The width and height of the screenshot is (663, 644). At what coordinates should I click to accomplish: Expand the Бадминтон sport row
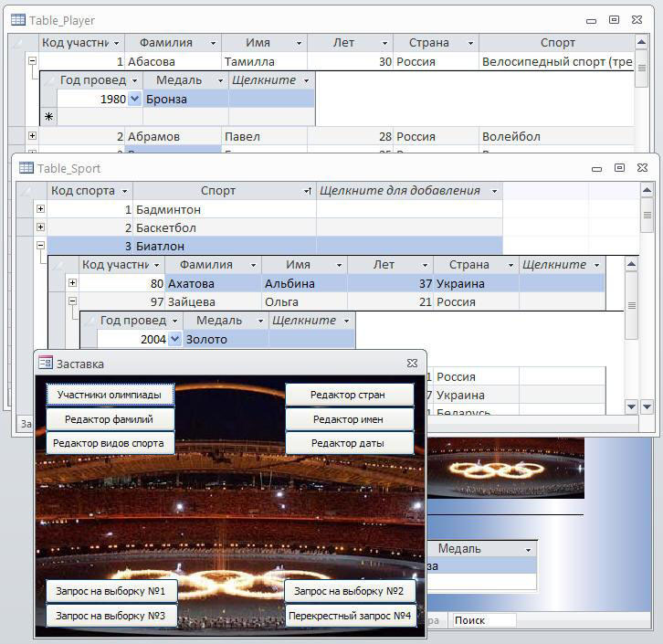pyautogui.click(x=40, y=209)
